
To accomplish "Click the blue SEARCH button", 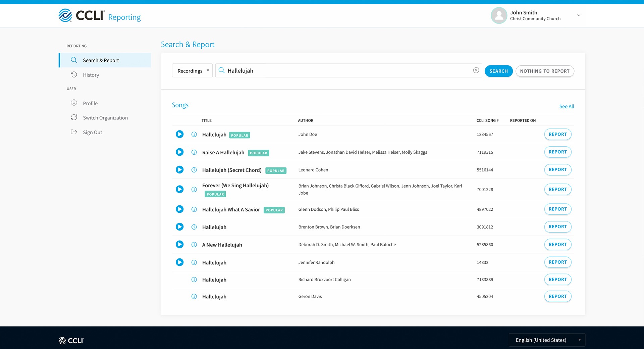I will tap(498, 71).
